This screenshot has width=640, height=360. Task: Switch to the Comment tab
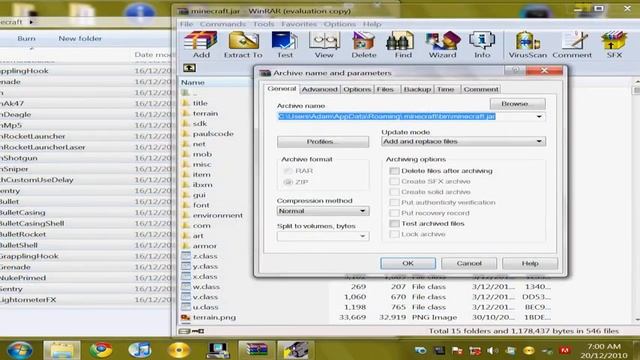[x=481, y=89]
